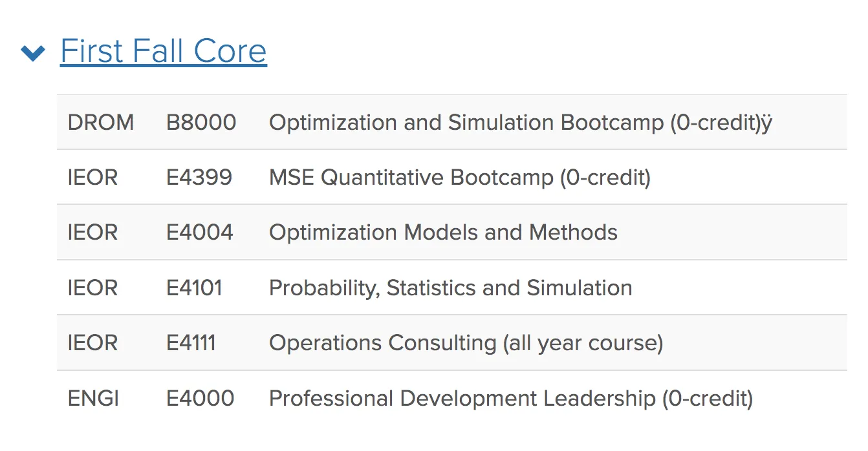868x451 pixels.
Task: Click MSE Quantitative Bootcamp course title
Action: (x=459, y=177)
